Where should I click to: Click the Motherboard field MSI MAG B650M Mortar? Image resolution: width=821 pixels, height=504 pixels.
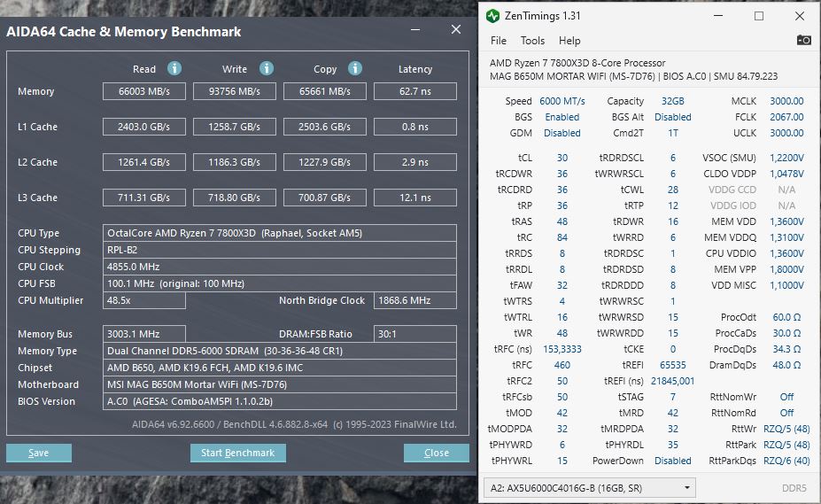[x=280, y=384]
